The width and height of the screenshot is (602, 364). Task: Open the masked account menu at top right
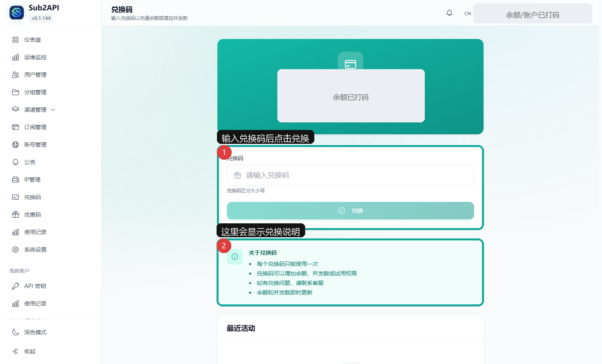coord(533,14)
